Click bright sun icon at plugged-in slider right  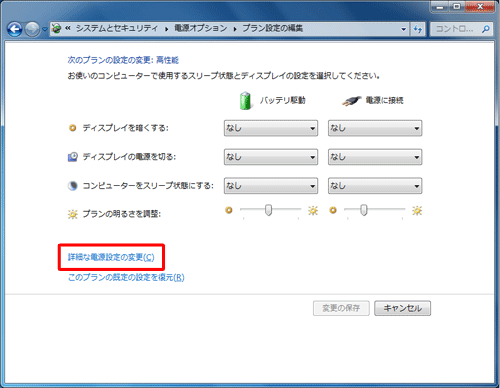coord(417,210)
